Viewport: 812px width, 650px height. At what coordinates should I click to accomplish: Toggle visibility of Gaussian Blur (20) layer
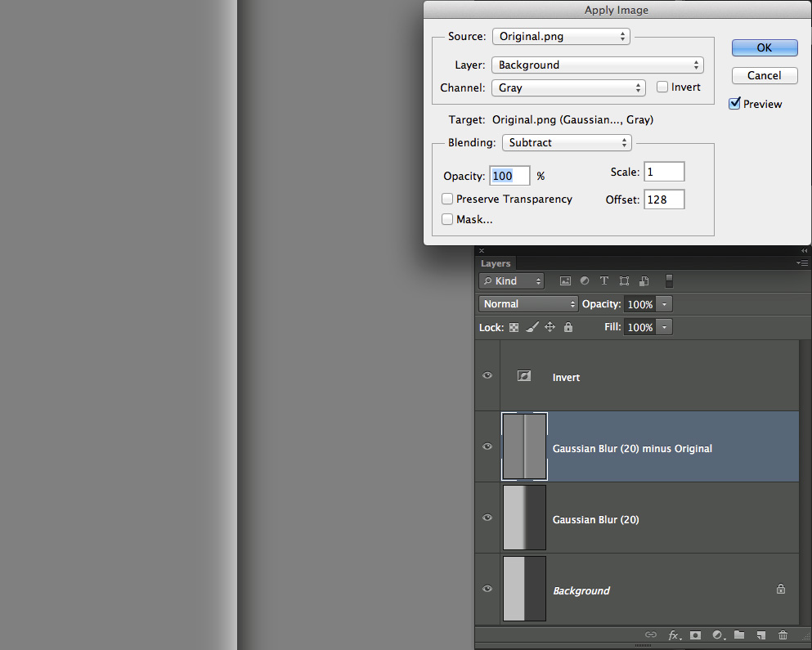[487, 518]
